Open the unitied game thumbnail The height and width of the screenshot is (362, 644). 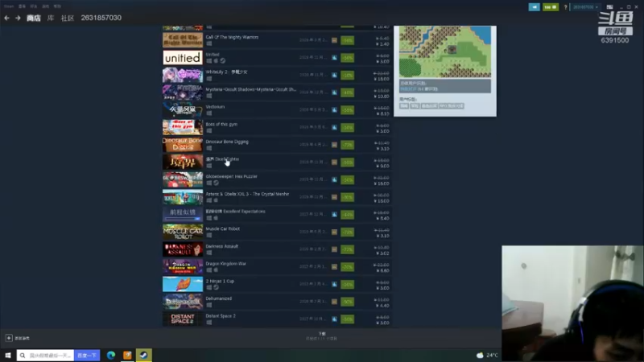pos(183,58)
